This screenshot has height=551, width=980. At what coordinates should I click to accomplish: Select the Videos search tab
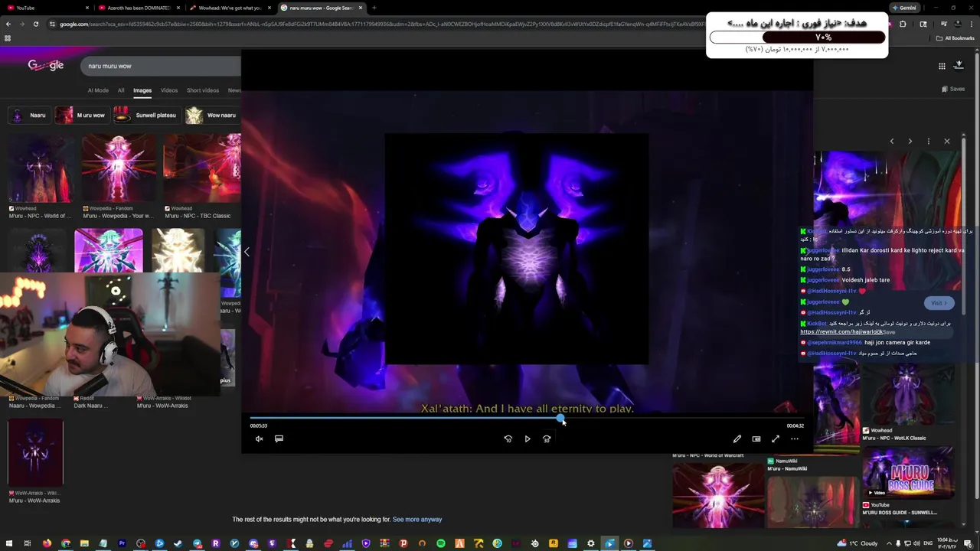(169, 90)
